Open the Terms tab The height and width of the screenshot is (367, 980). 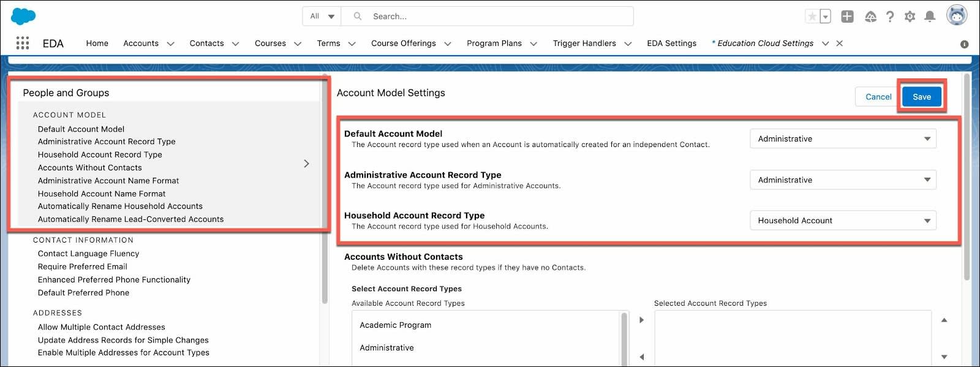tap(328, 44)
